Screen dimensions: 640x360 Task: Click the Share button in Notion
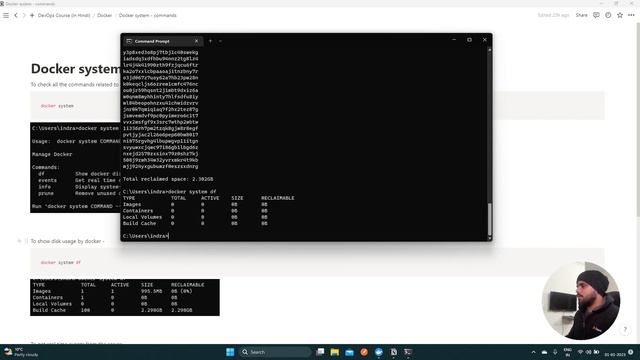coord(582,15)
